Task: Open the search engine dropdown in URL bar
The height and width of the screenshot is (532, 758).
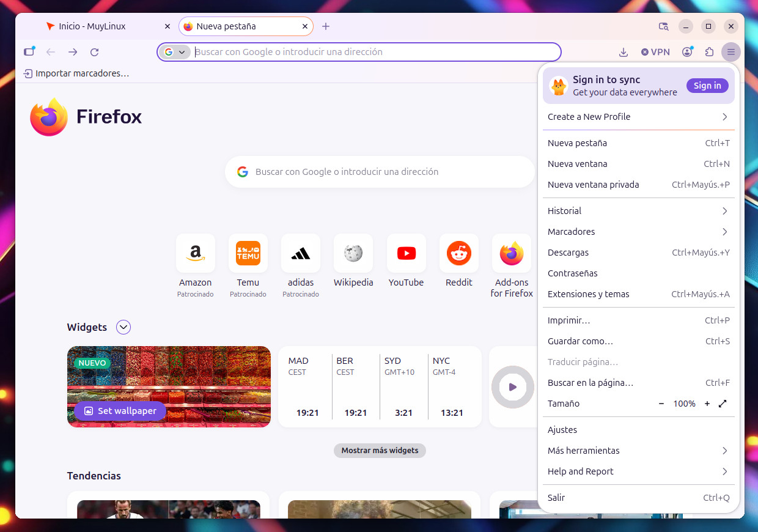Action: coord(175,52)
